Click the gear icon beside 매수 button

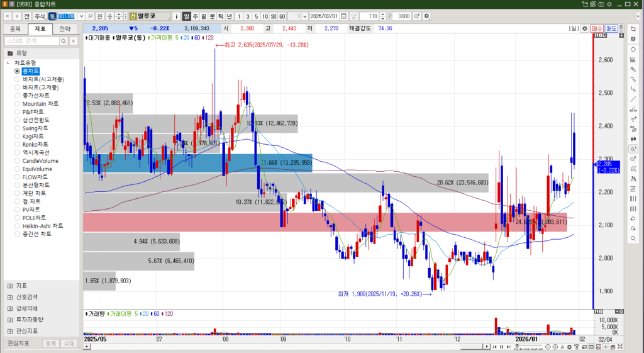point(585,29)
